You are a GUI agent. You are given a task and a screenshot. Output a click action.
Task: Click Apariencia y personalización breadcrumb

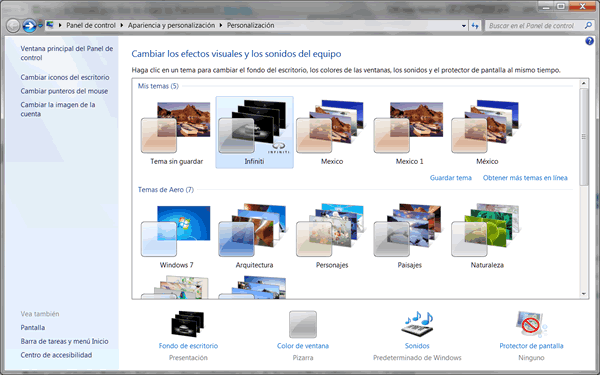pyautogui.click(x=171, y=26)
